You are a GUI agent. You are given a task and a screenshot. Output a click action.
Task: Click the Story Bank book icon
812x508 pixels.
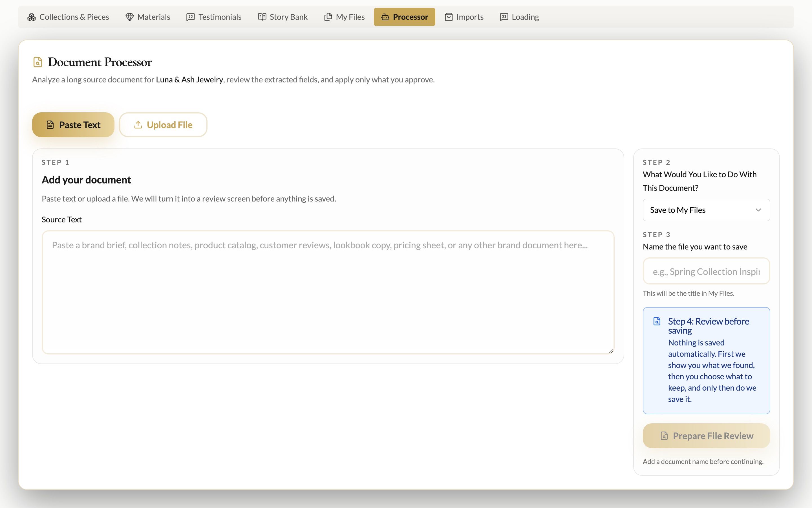(x=262, y=17)
